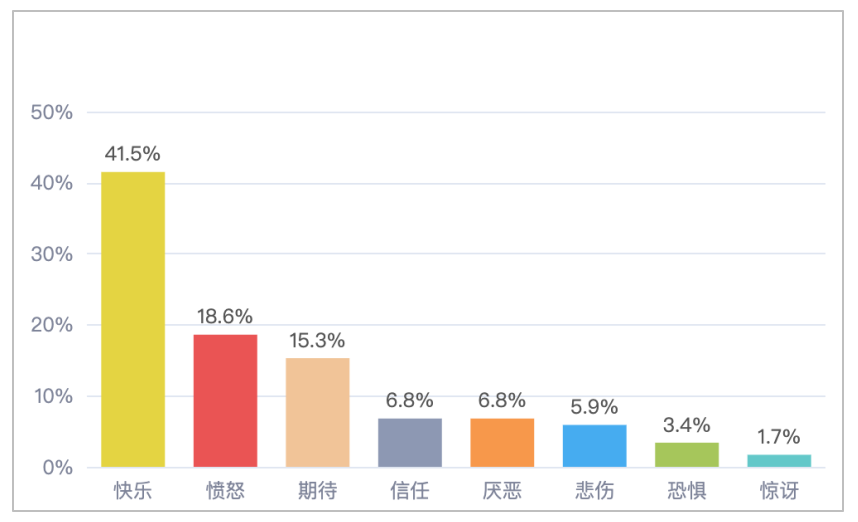Image resolution: width=858 pixels, height=522 pixels.
Task: Select the 愤怒 x-axis label
Action: (225, 491)
